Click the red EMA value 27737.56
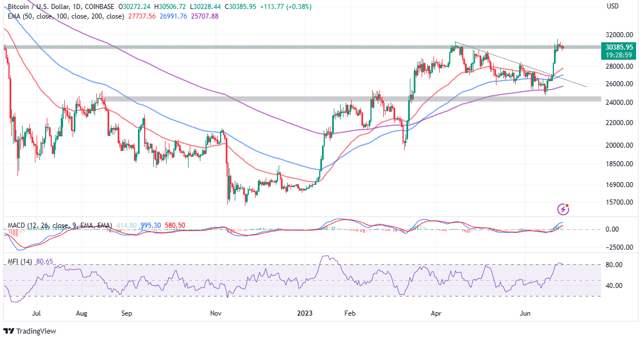644x341 pixels. coord(143,16)
